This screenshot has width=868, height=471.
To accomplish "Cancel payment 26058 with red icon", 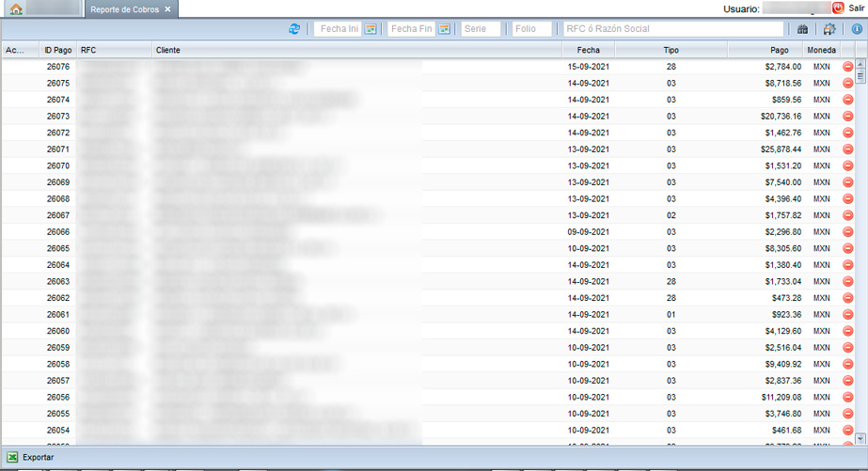I will [x=847, y=364].
